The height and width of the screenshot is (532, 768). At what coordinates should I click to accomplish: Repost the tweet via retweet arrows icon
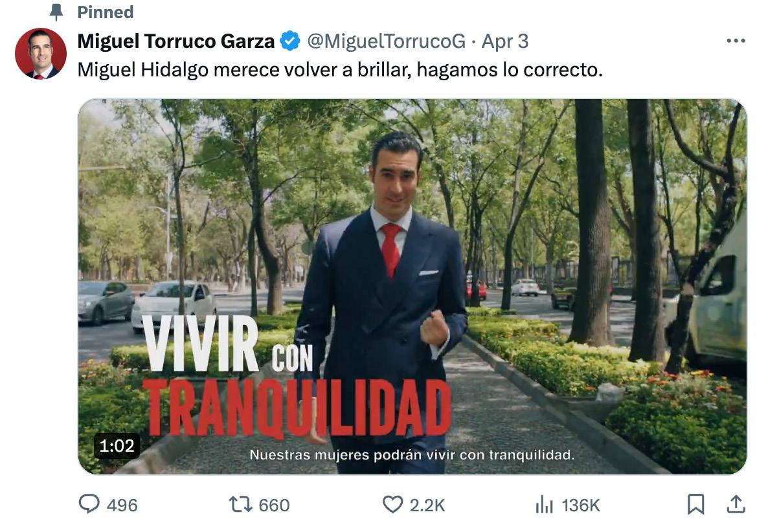pos(240,504)
